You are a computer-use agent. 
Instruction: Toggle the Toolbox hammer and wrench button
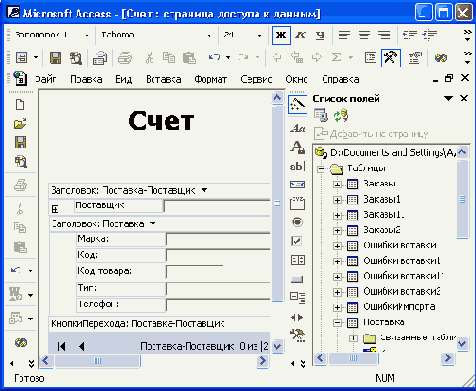(x=391, y=58)
